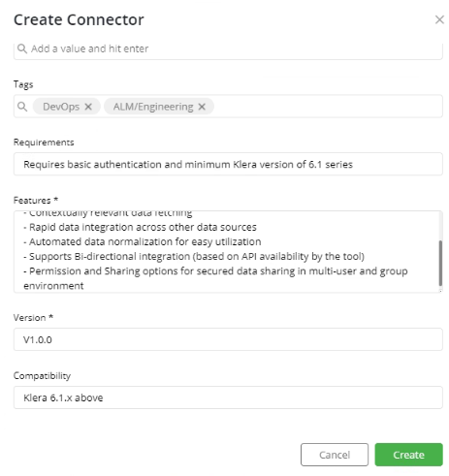The image size is (449, 476).
Task: Click the search icon in Tags field
Action: click(x=22, y=107)
